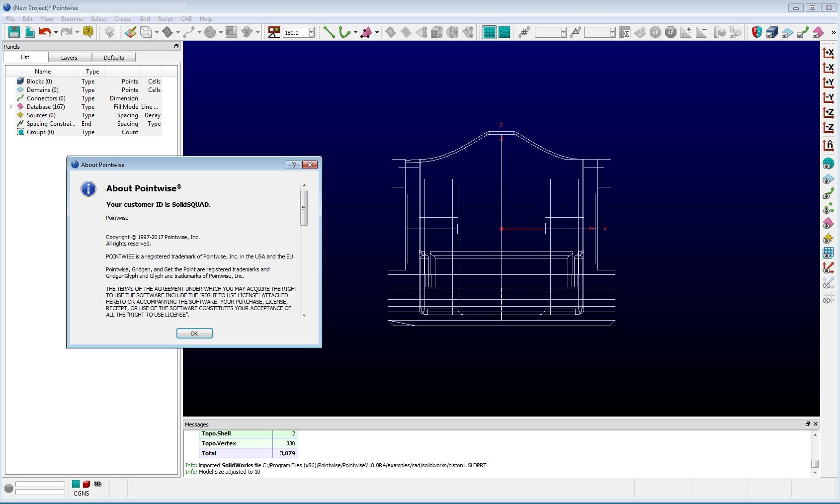Click the pink surface with points tool
The image size is (840, 504).
point(366,32)
